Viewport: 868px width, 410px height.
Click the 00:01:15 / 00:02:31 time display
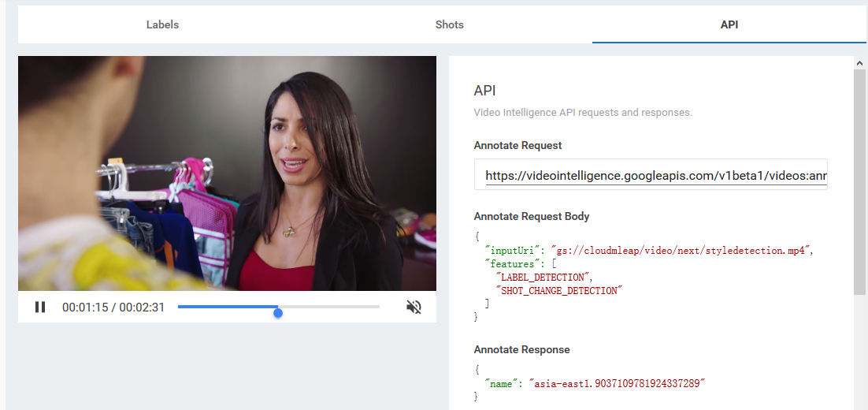click(113, 307)
